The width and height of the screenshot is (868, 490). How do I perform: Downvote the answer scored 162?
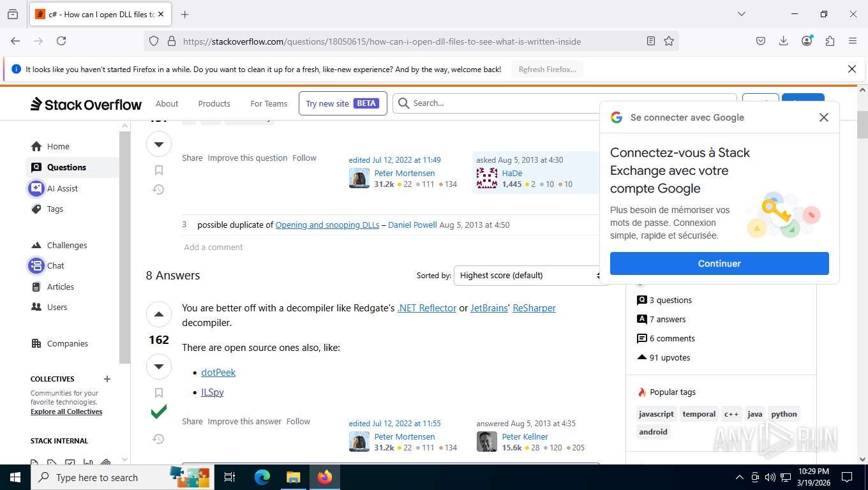tap(159, 366)
